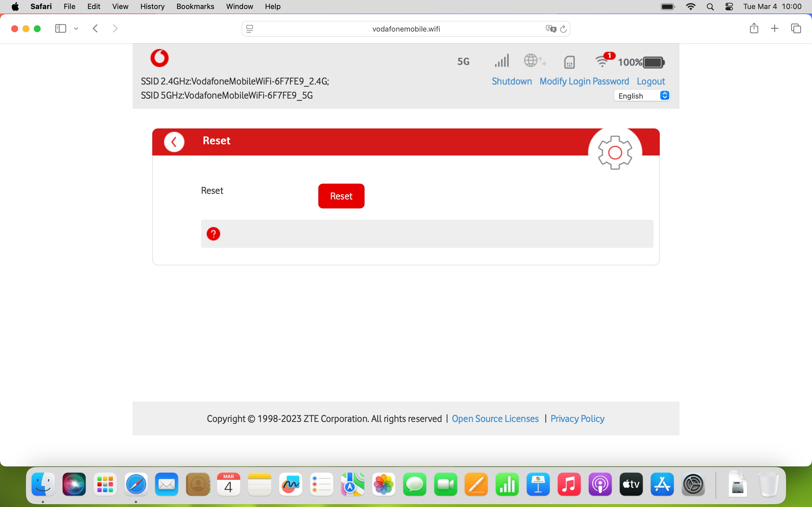Click the translate icon in address bar

click(x=551, y=29)
